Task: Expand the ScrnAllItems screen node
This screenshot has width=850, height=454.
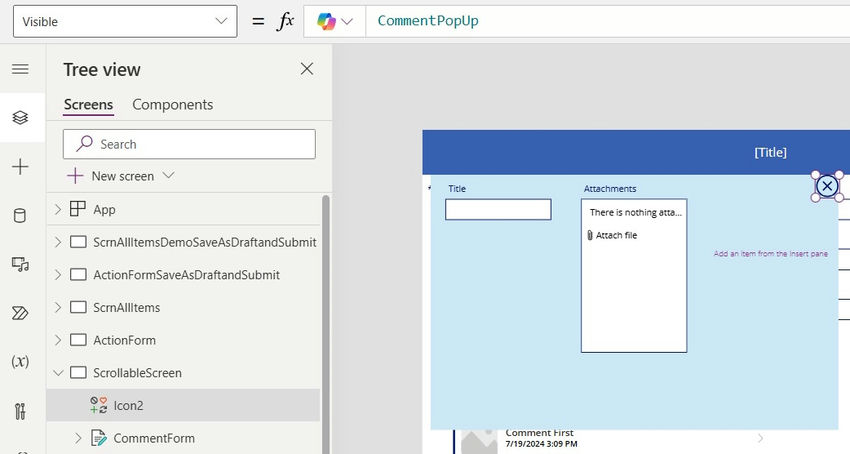Action: [x=58, y=307]
